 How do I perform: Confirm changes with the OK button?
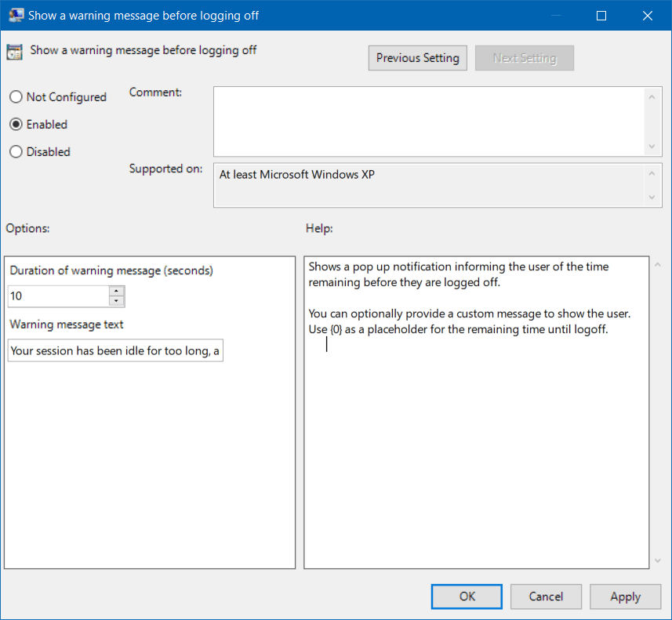click(x=466, y=596)
